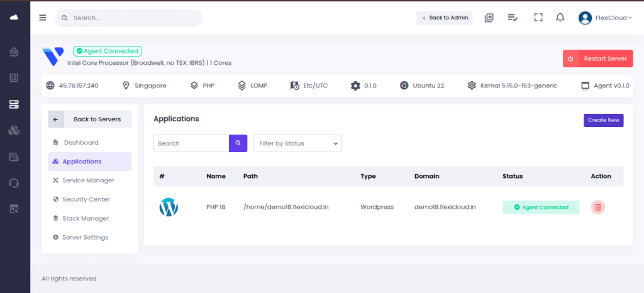Click the task checklist icon in header
The width and height of the screenshot is (644, 293).
(x=513, y=18)
